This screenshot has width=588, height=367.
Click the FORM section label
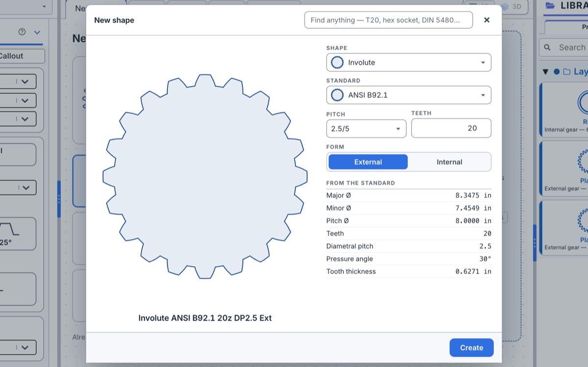pos(335,147)
